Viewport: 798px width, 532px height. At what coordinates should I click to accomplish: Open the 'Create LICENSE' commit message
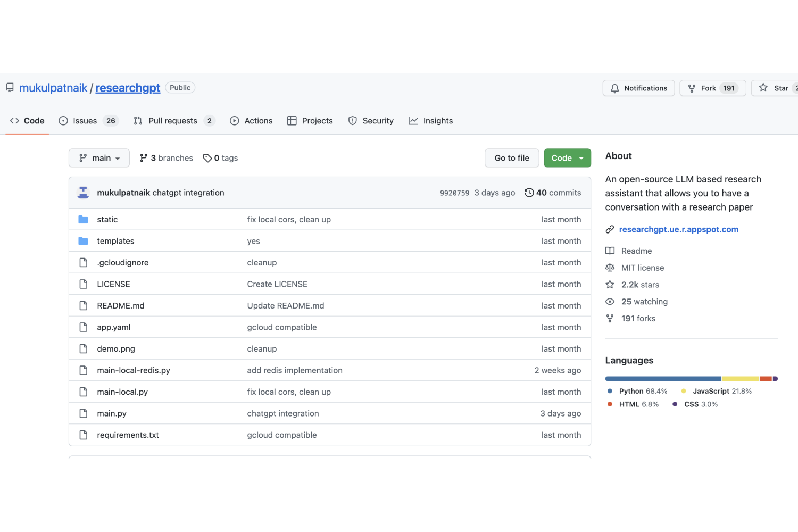tap(277, 284)
